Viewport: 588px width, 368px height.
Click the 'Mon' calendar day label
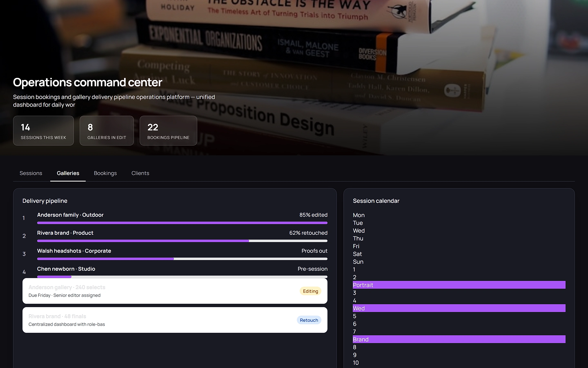[x=359, y=215]
